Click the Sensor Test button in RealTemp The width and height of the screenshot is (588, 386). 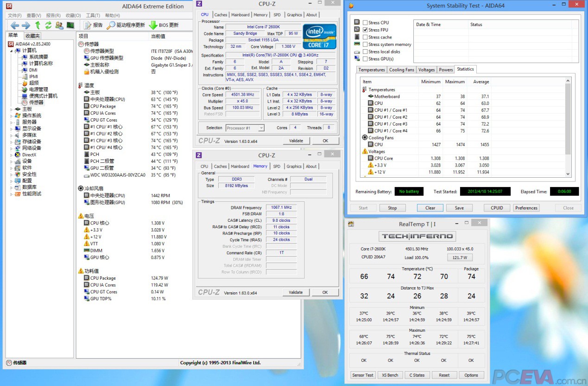pos(363,375)
